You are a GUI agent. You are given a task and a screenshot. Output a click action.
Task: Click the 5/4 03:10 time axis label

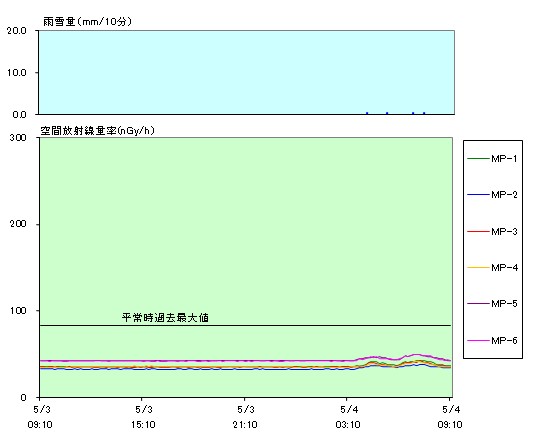[348, 417]
